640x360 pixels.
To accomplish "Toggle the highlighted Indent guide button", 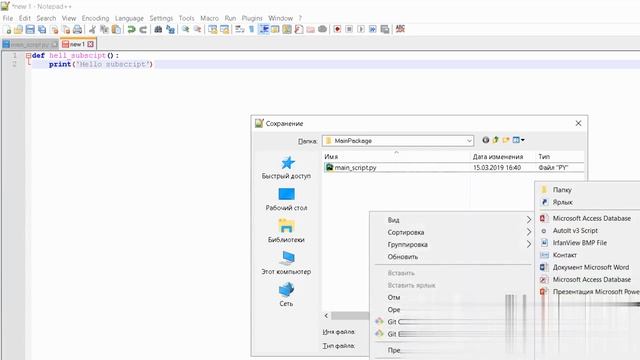I will pos(264,29).
